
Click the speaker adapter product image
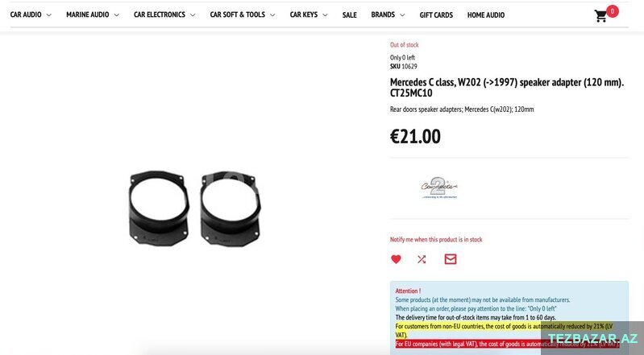[x=195, y=208]
